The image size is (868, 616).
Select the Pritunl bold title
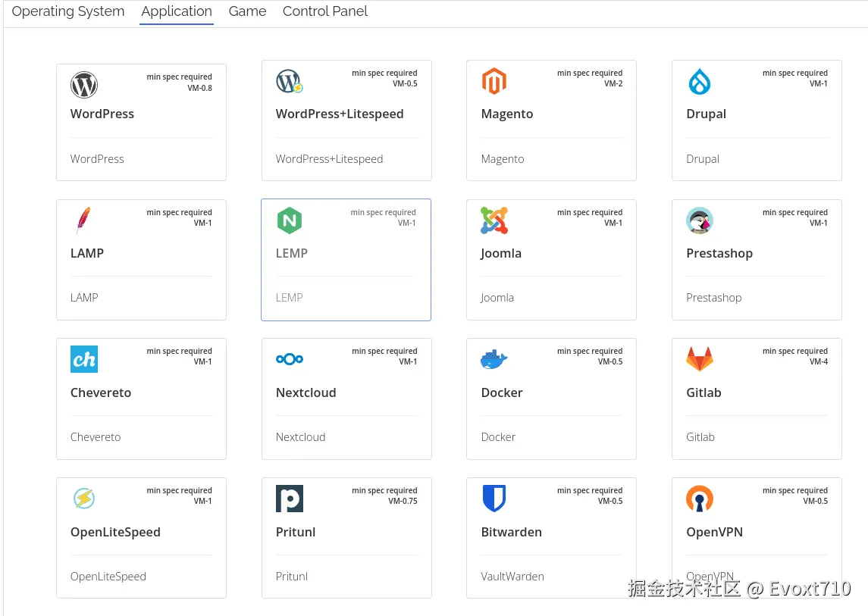coord(296,533)
